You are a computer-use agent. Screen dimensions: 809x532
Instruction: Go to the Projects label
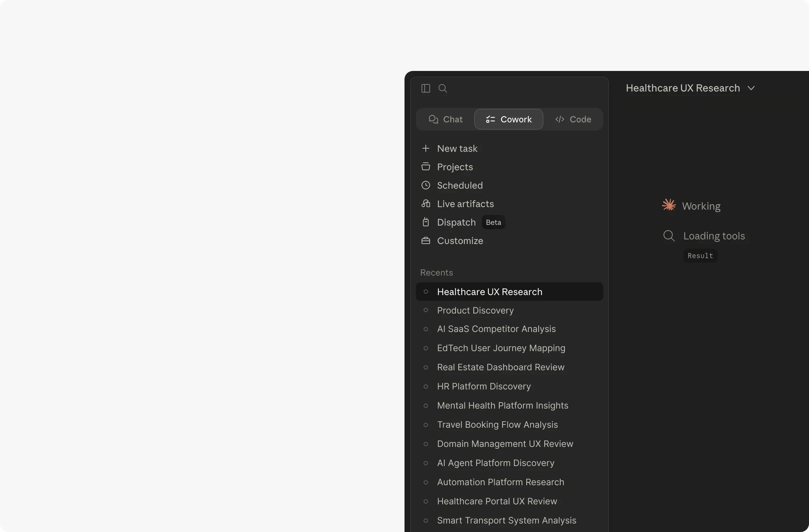(455, 167)
